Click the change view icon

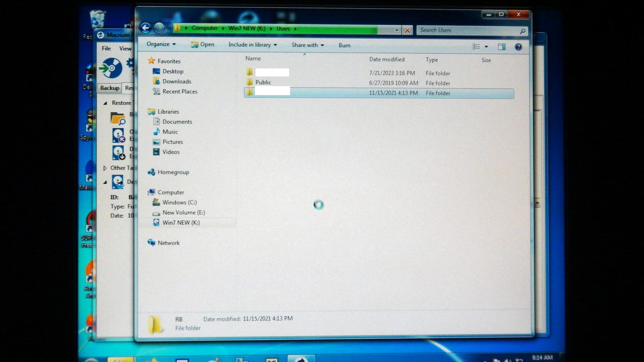(476, 47)
